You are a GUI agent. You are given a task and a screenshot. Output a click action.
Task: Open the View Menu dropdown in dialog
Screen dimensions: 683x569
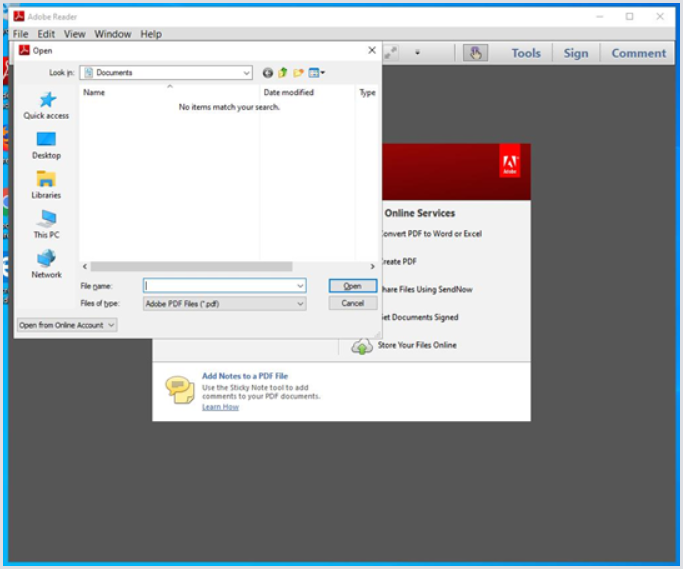(317, 73)
